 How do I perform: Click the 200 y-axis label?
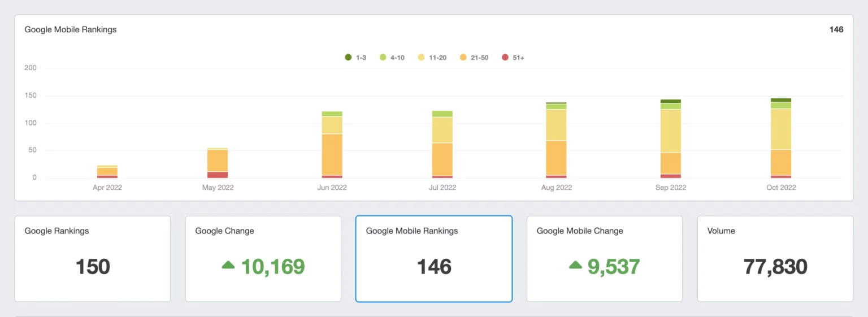31,68
